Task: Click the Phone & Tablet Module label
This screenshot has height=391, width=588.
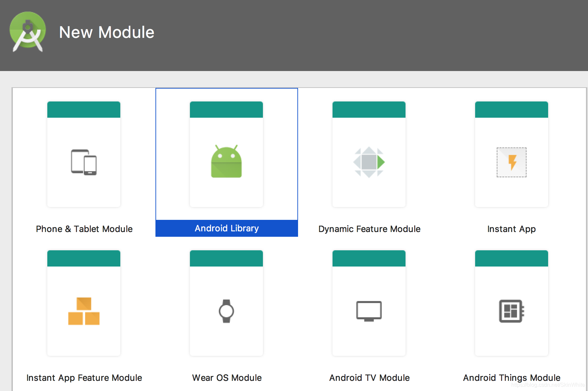Action: pyautogui.click(x=84, y=229)
